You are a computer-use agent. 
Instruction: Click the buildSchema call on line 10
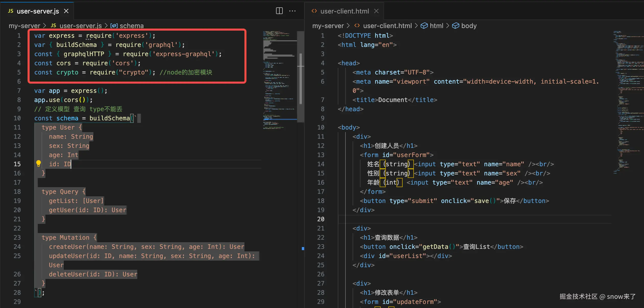tap(109, 118)
